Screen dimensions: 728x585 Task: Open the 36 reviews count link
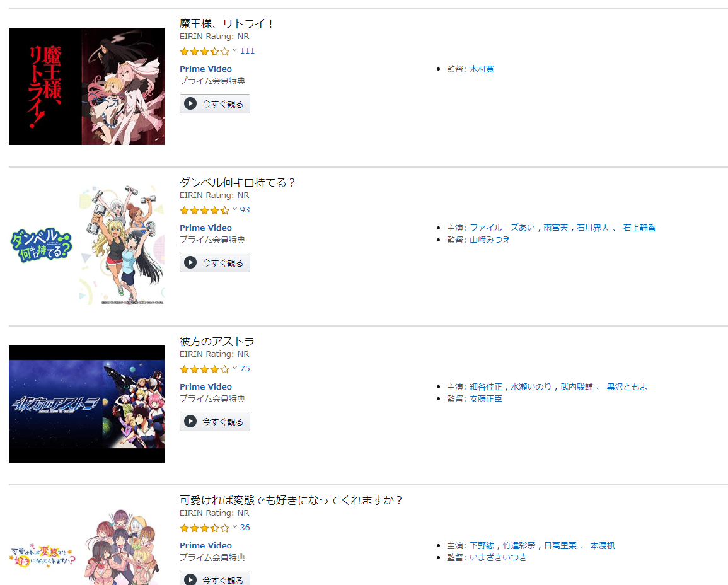(245, 528)
